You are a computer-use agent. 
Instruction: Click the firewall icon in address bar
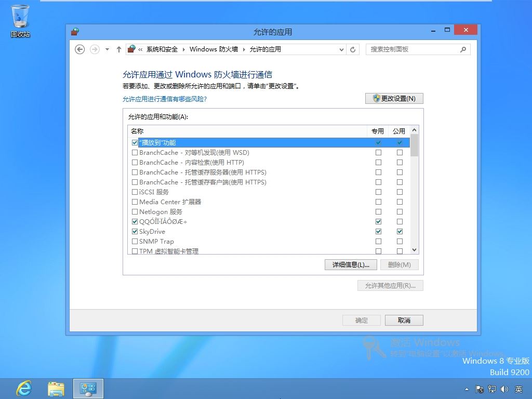131,49
